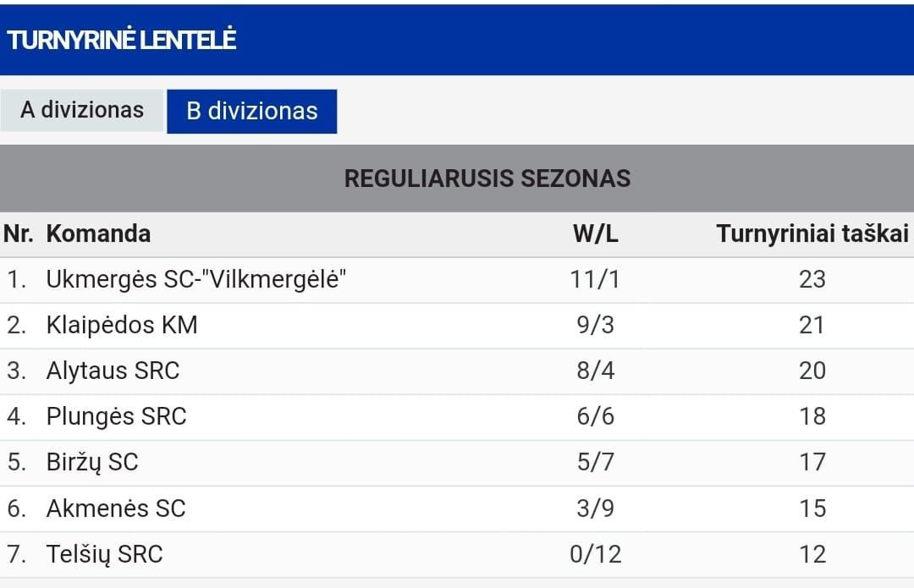Open the Klaipėdos KM team row
This screenshot has height=588, width=914.
(457, 325)
